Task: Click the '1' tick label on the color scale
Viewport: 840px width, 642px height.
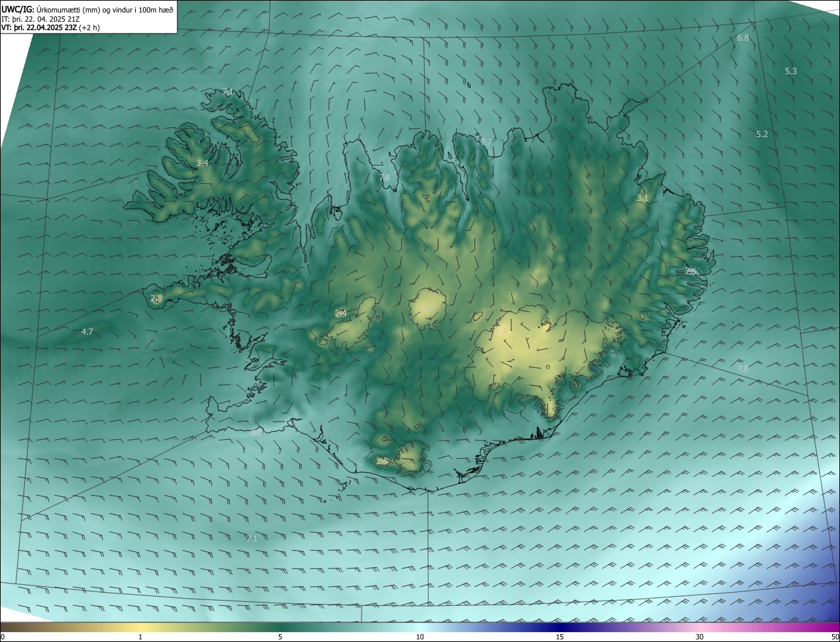Action: (140, 637)
